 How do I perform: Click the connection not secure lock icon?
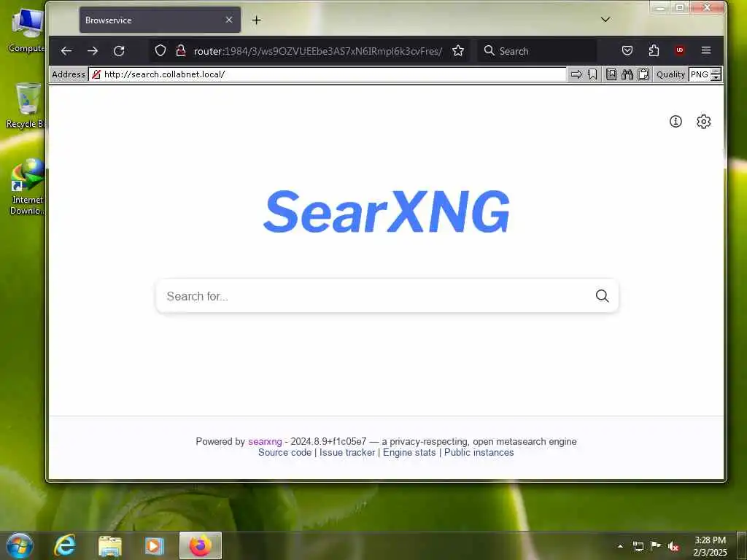181,50
